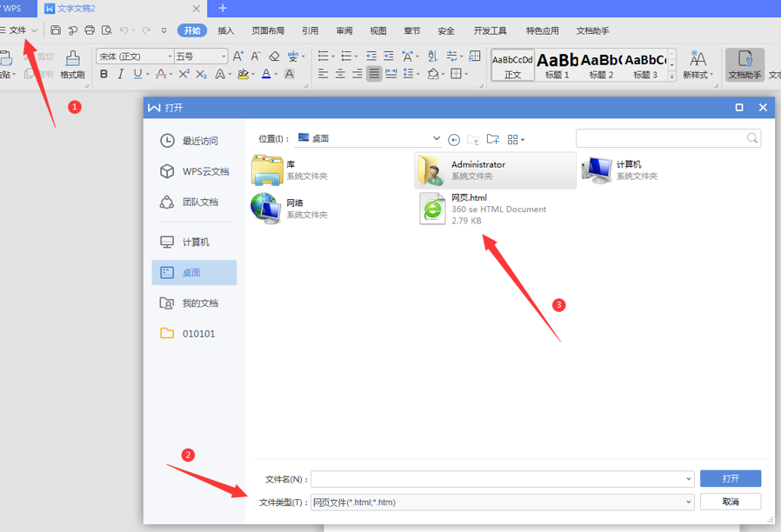Click the bullet list icon
This screenshot has width=781, height=532.
(324, 56)
